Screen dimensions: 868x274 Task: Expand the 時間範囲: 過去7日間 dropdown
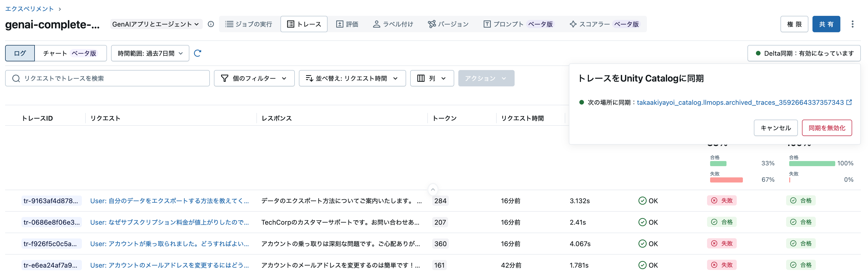pos(150,53)
